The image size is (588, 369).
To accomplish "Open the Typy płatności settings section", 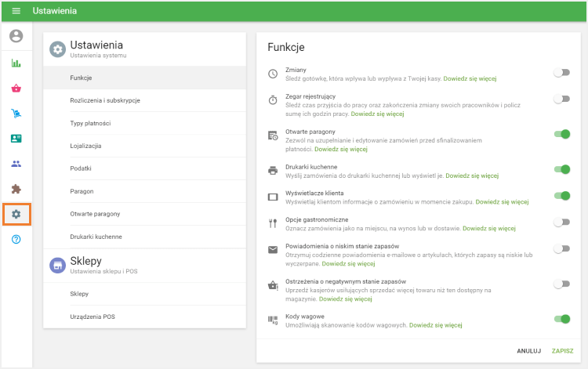I will click(x=90, y=123).
